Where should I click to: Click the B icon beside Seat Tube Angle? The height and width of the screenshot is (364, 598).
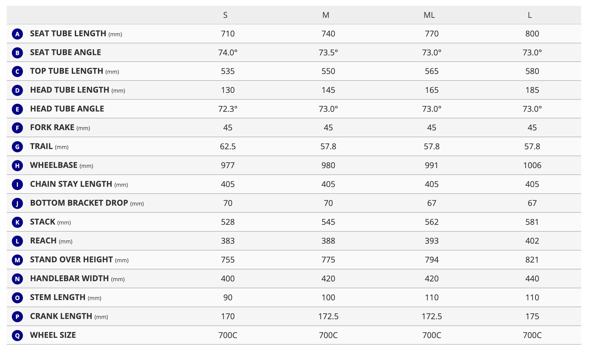coord(17,53)
